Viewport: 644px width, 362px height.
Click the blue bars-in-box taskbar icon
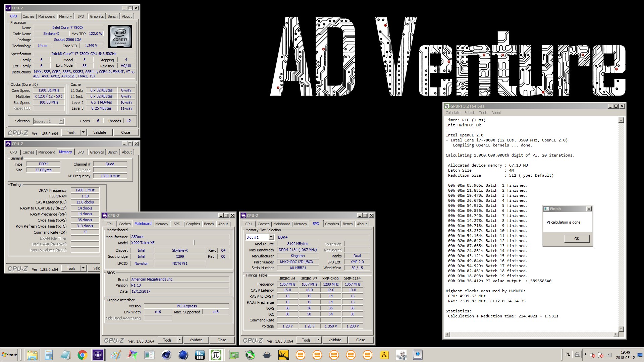pyautogui.click(x=200, y=355)
